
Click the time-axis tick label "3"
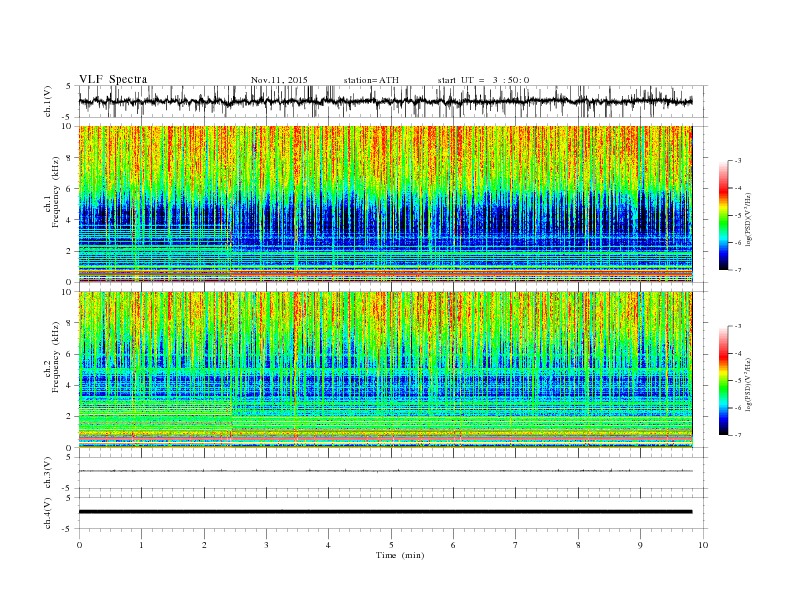tap(266, 545)
